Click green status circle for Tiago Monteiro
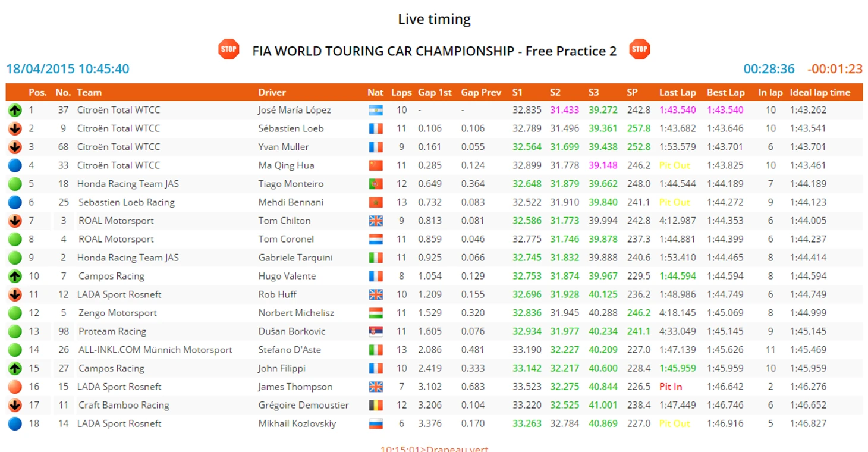Image resolution: width=868 pixels, height=452 pixels. pos(15,184)
